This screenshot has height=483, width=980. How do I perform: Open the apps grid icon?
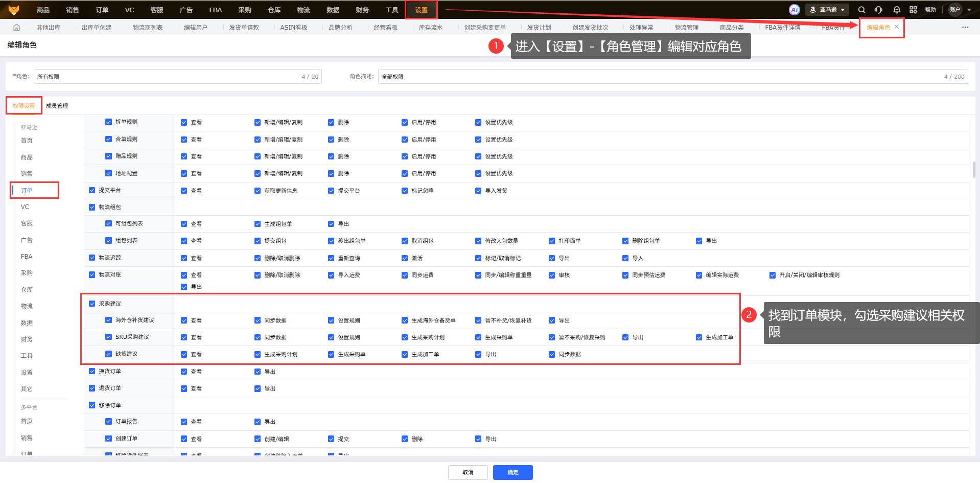click(x=913, y=10)
